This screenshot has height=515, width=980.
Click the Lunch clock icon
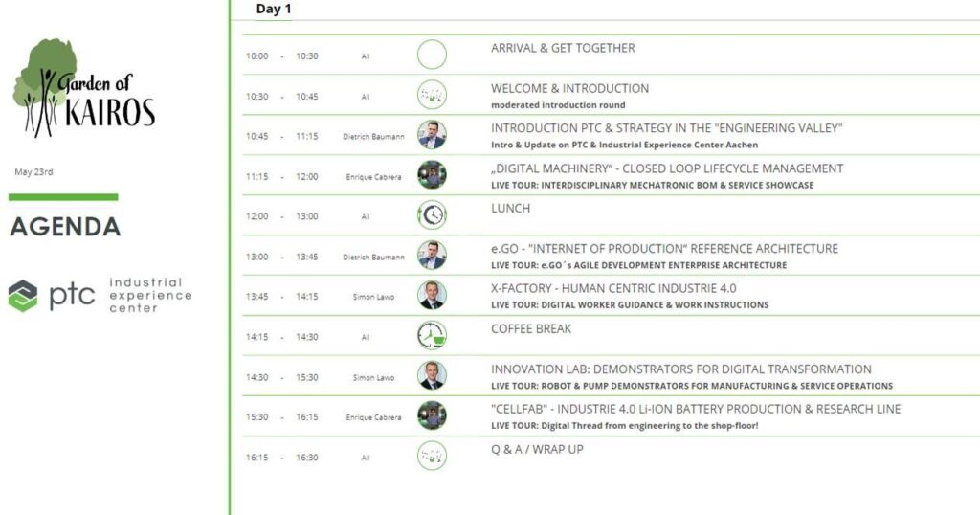(x=432, y=215)
